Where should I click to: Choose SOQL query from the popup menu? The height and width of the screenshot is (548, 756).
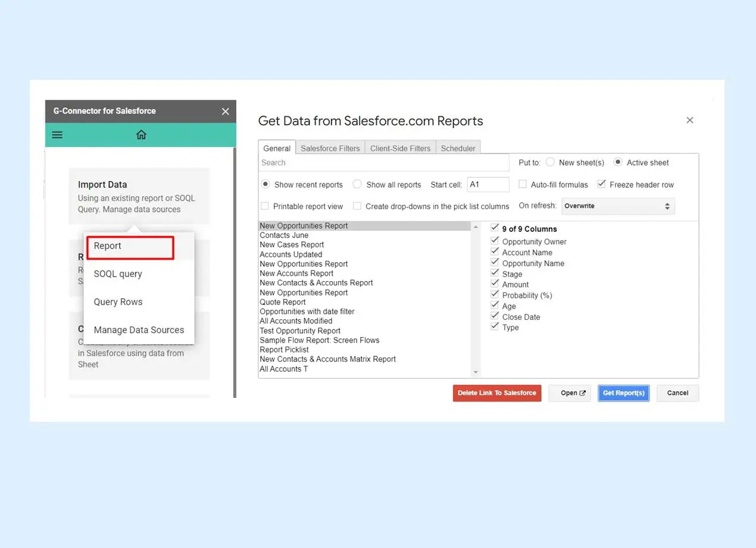coord(118,274)
